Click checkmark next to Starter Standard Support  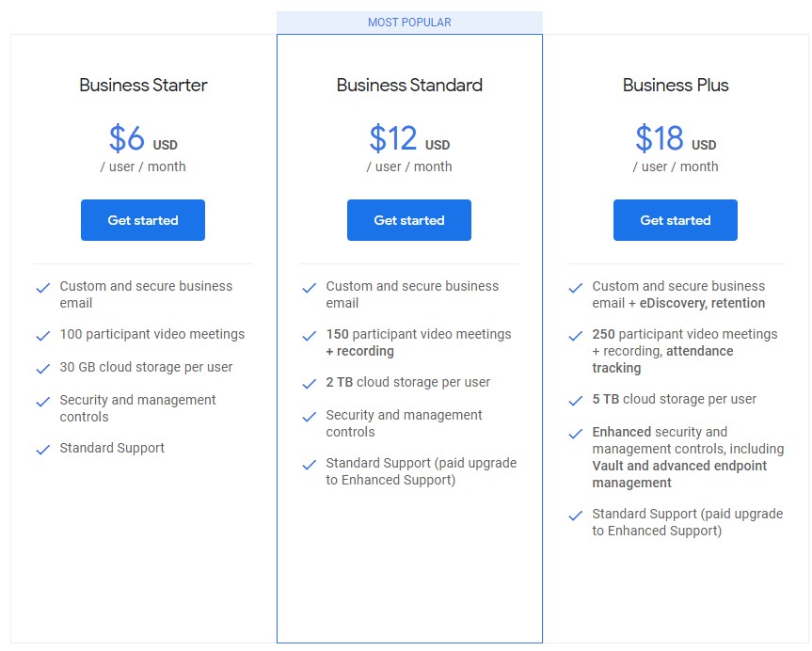click(x=43, y=449)
